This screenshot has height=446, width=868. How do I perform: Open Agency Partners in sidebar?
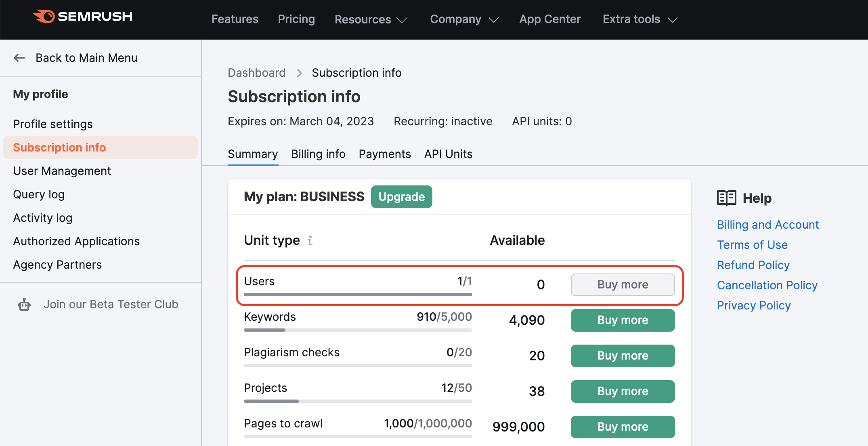coord(57,265)
